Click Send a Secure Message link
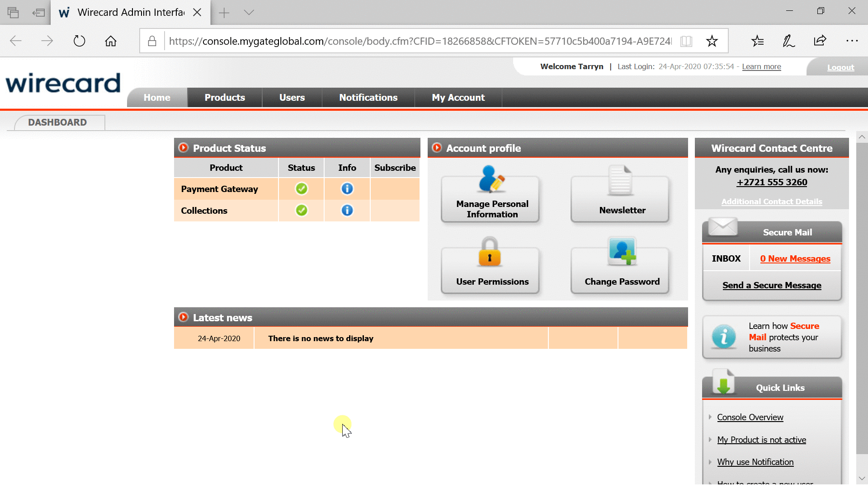Image resolution: width=868 pixels, height=488 pixels. pyautogui.click(x=772, y=286)
